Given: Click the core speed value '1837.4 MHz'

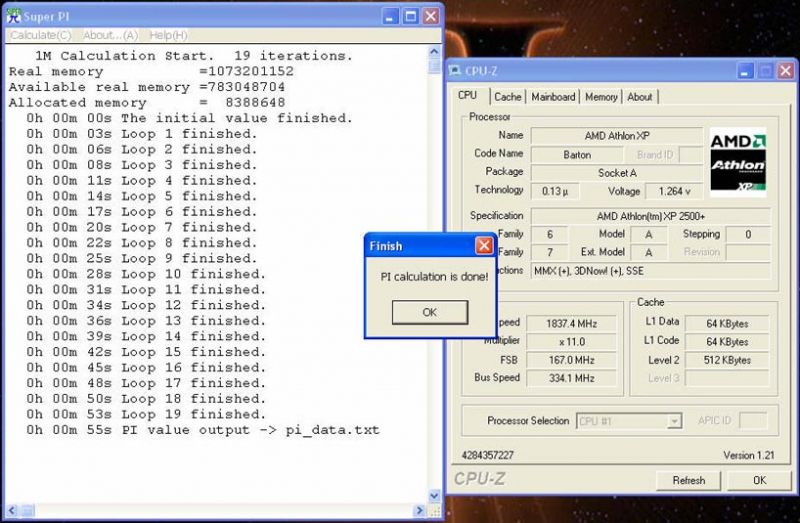Looking at the screenshot, I should (571, 323).
